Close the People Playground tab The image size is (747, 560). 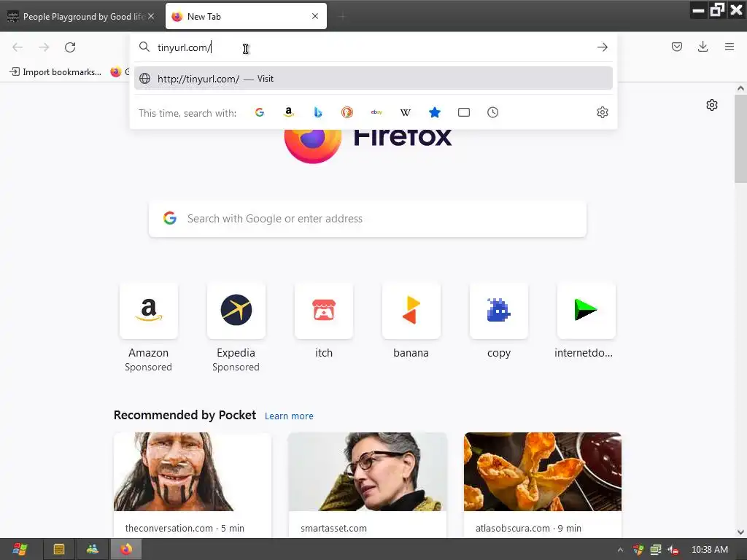151,16
